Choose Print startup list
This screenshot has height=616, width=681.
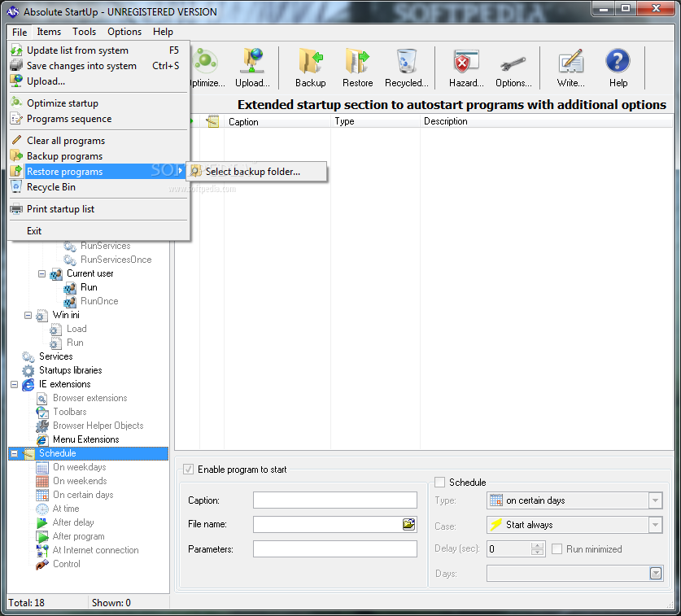[99, 209]
